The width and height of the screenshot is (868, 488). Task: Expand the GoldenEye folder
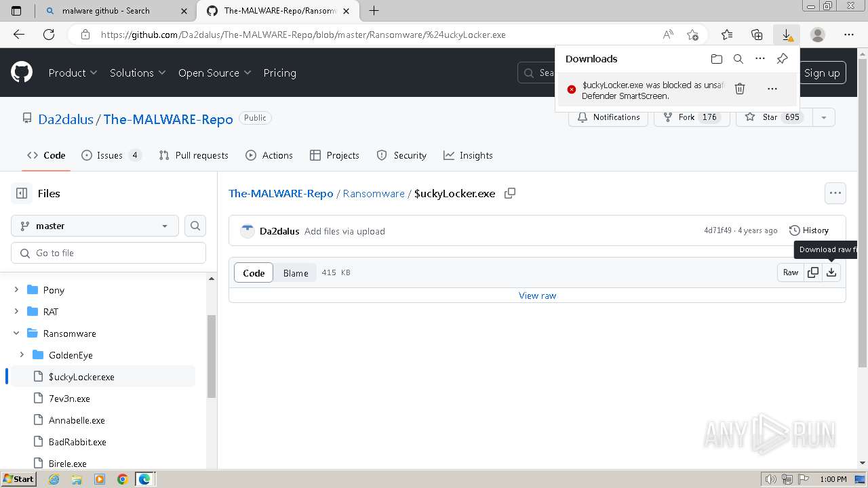coord(22,354)
